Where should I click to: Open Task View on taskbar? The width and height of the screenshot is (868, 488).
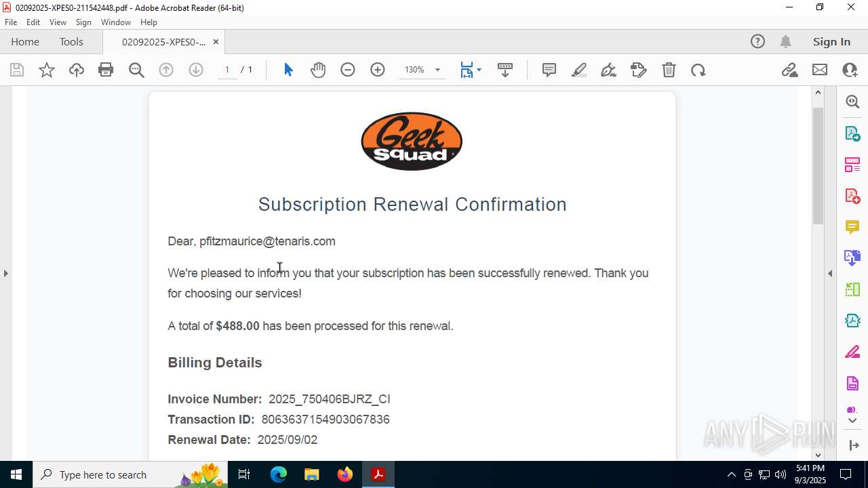[x=244, y=474]
